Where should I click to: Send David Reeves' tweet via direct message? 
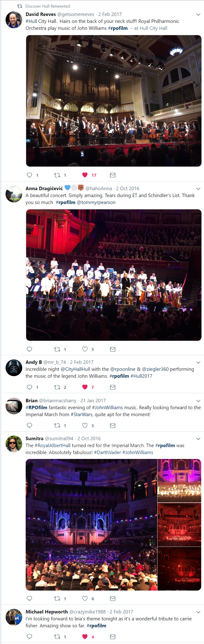tap(113, 175)
